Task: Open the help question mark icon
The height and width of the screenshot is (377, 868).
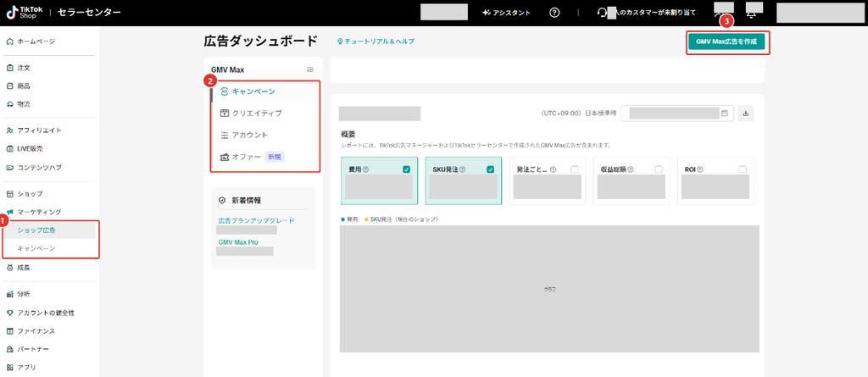Action: (554, 13)
